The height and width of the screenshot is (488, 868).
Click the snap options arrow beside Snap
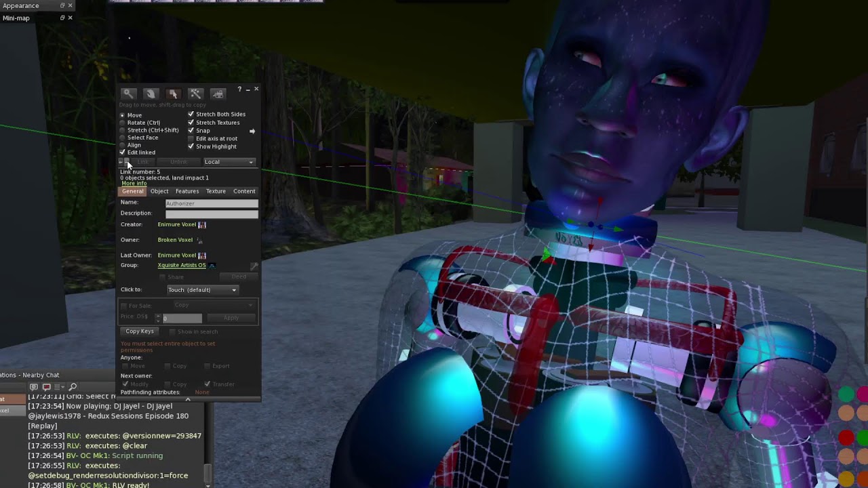pyautogui.click(x=252, y=131)
